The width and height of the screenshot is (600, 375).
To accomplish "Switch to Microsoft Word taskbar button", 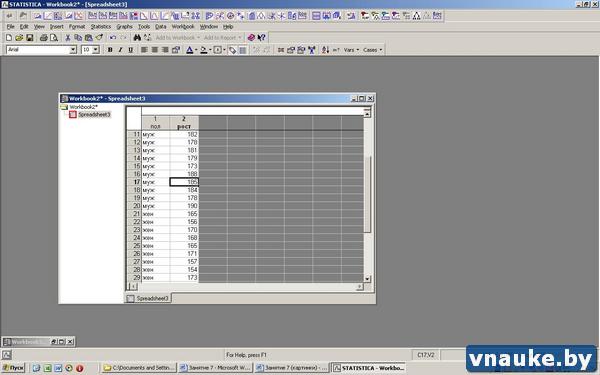I will (x=215, y=368).
